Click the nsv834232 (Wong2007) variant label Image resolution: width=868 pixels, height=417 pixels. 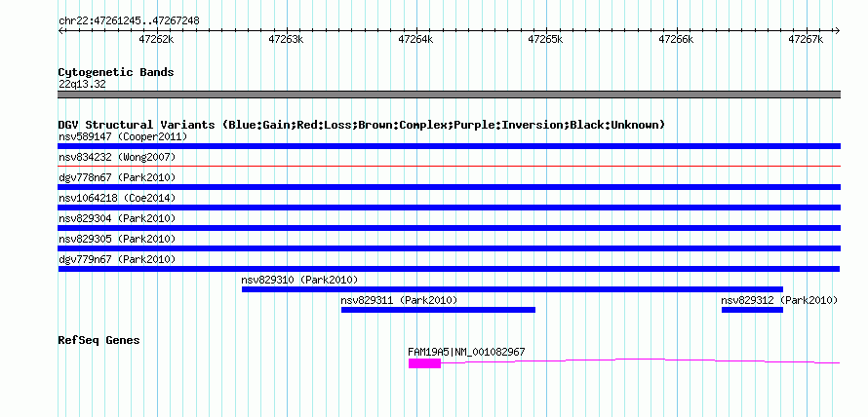click(x=117, y=157)
